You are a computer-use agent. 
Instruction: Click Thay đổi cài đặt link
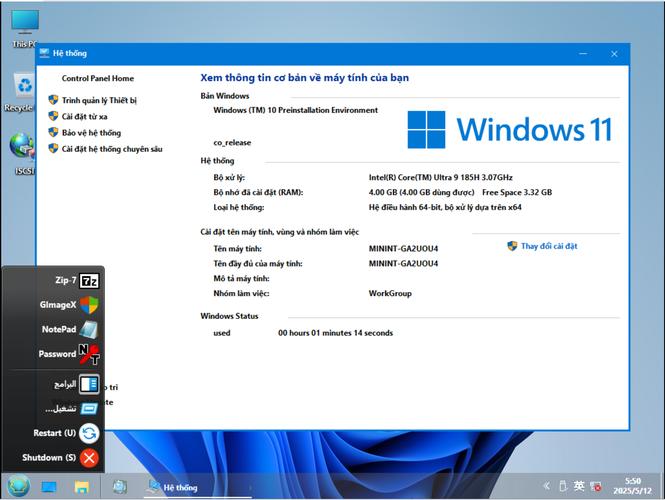click(549, 246)
